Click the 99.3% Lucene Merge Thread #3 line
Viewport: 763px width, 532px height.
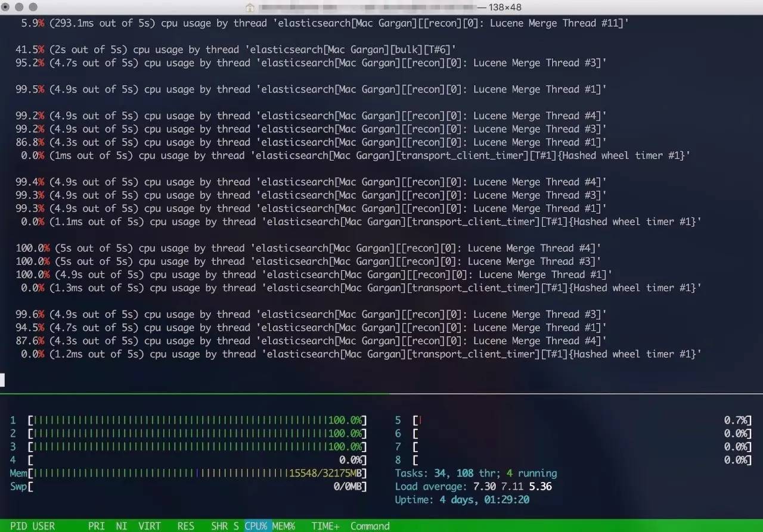pyautogui.click(x=311, y=195)
